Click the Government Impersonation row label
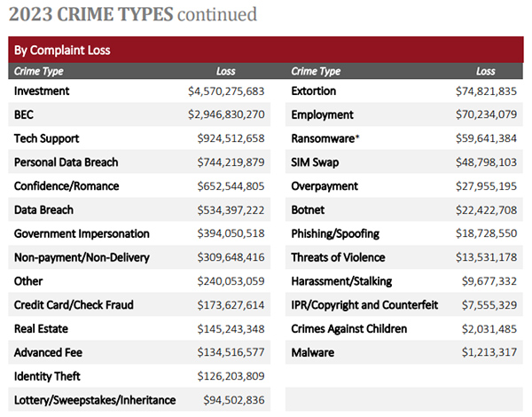The width and height of the screenshot is (532, 417). pyautogui.click(x=82, y=233)
